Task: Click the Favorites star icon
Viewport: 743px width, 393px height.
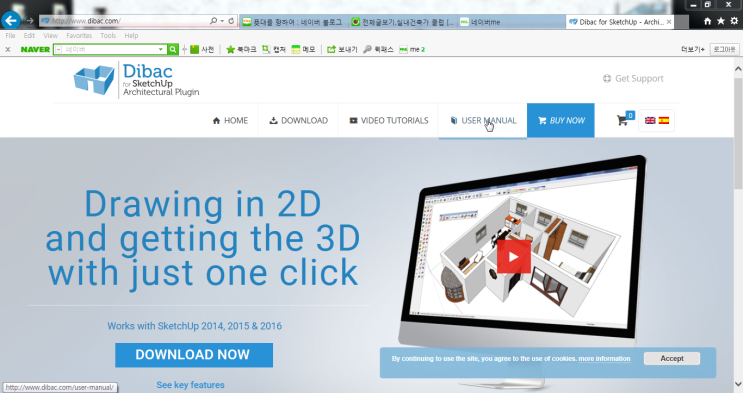Action: pos(721,21)
